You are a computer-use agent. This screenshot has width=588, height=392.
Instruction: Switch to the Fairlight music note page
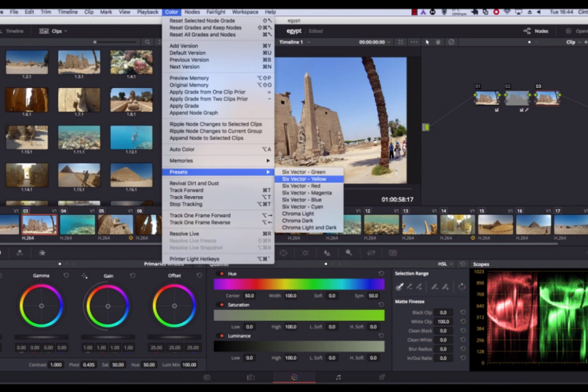pos(338,377)
